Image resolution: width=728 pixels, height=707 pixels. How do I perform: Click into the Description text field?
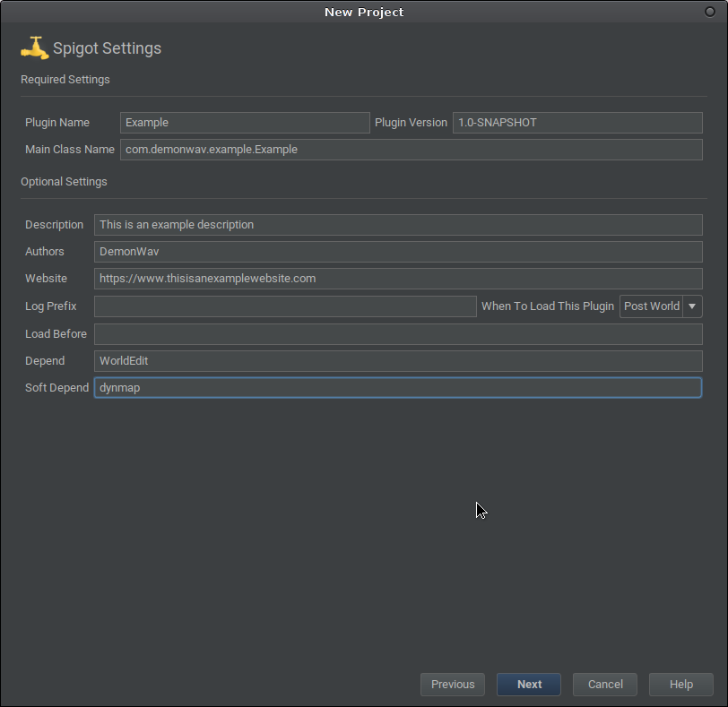click(x=398, y=225)
